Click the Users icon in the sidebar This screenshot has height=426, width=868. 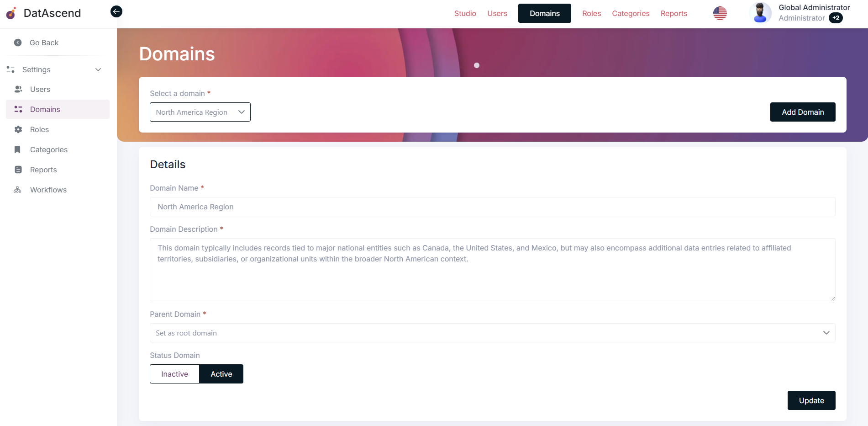(x=18, y=89)
